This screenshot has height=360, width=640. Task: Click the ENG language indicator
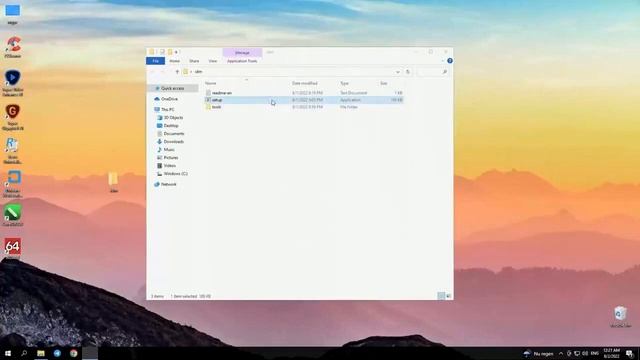tap(595, 353)
